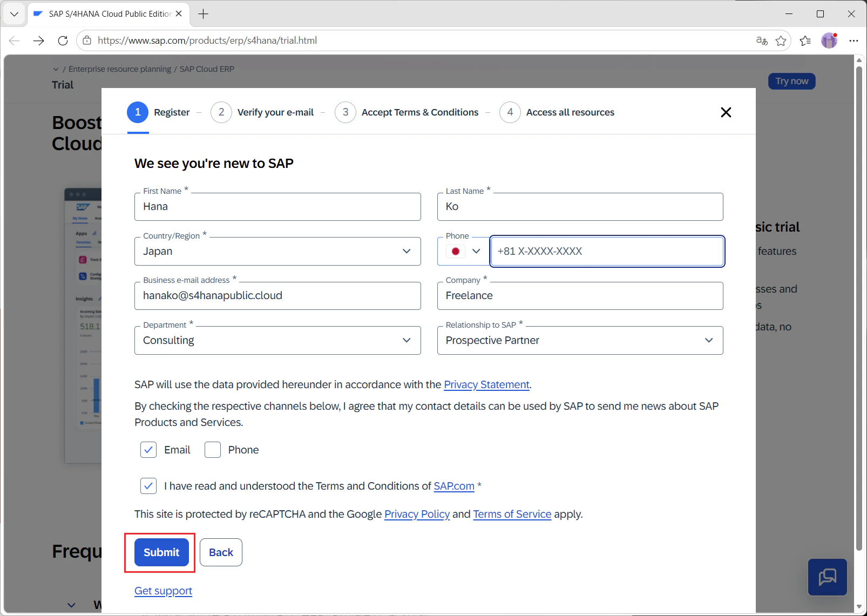Add this page to favorites star

(x=781, y=40)
